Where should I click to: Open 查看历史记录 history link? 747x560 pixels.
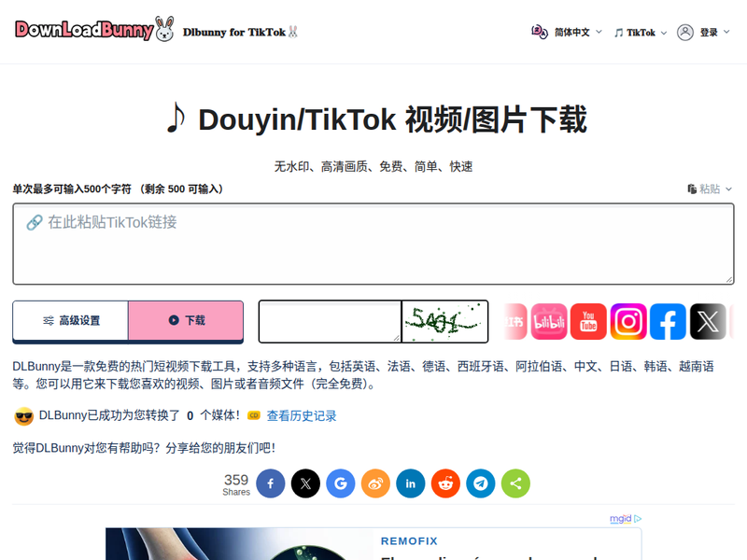(x=302, y=415)
